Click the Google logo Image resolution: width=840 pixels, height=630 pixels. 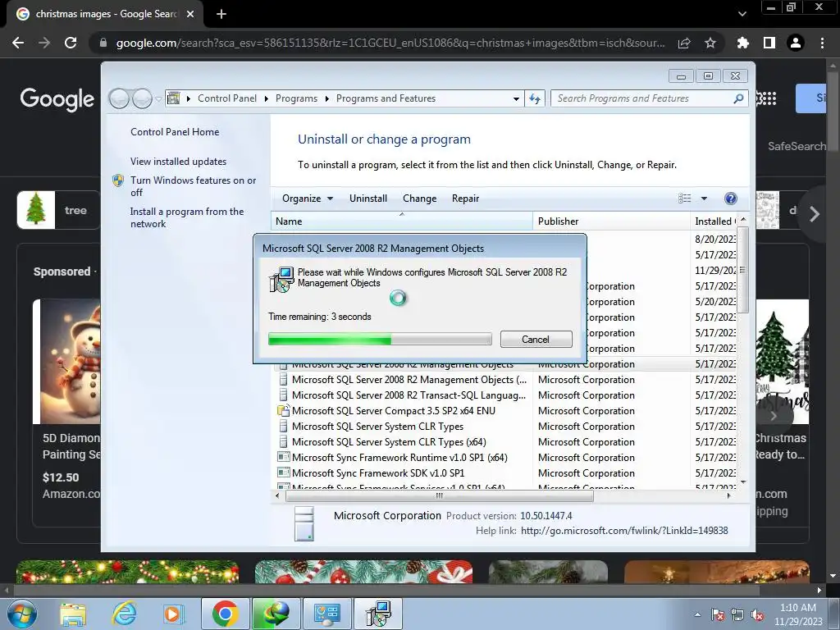(57, 99)
